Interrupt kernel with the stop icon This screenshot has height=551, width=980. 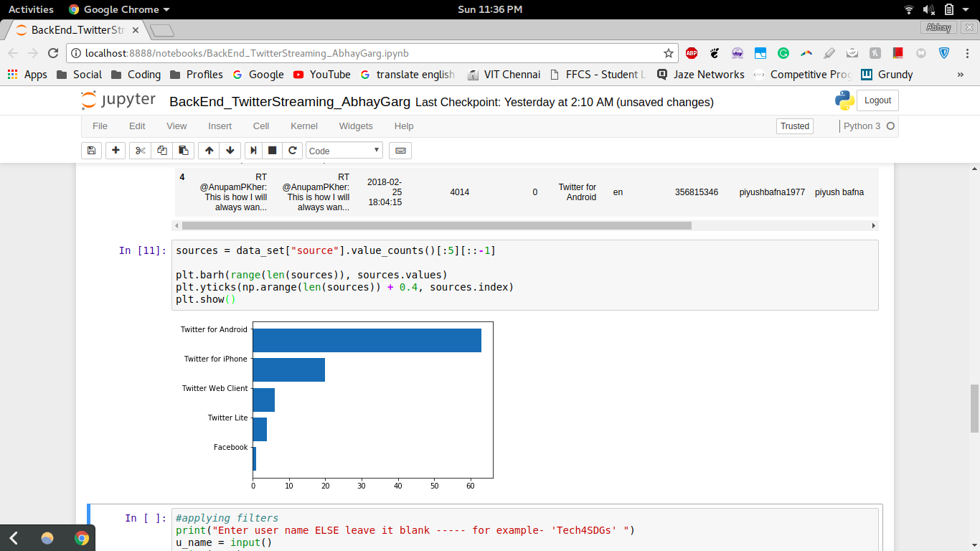[273, 151]
